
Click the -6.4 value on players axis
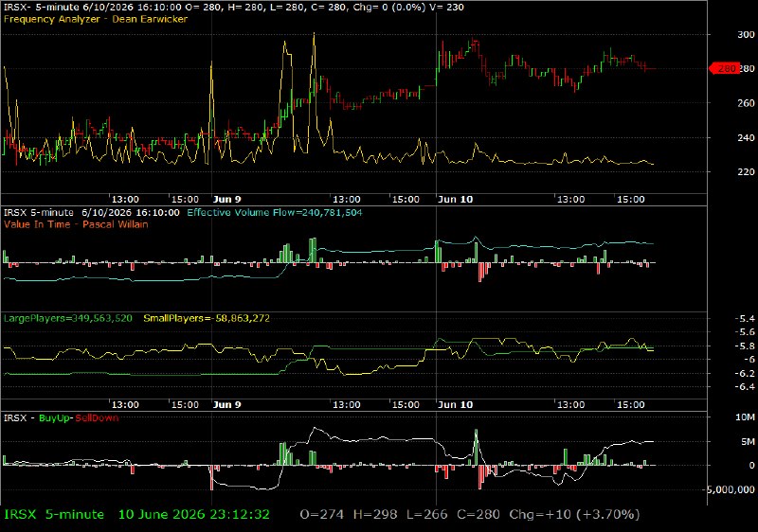pos(745,386)
